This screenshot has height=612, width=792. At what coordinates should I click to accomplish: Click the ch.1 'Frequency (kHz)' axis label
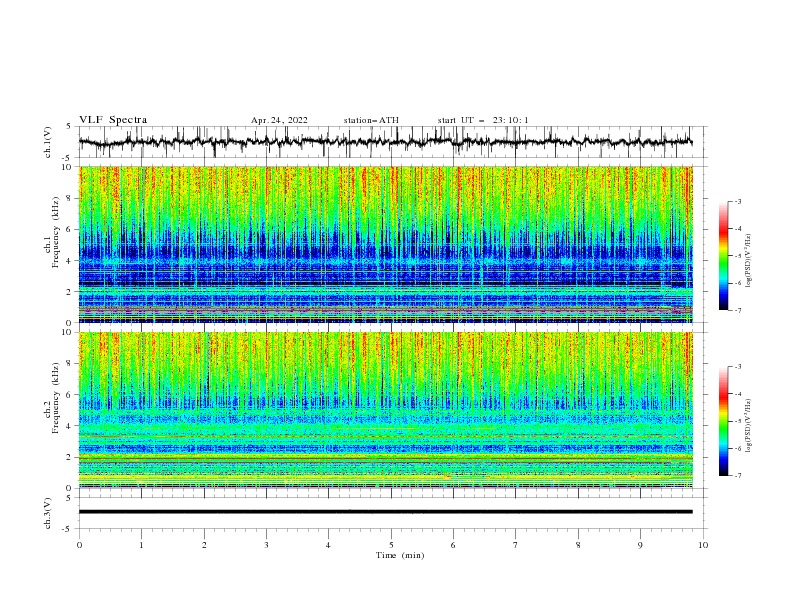pyautogui.click(x=56, y=233)
